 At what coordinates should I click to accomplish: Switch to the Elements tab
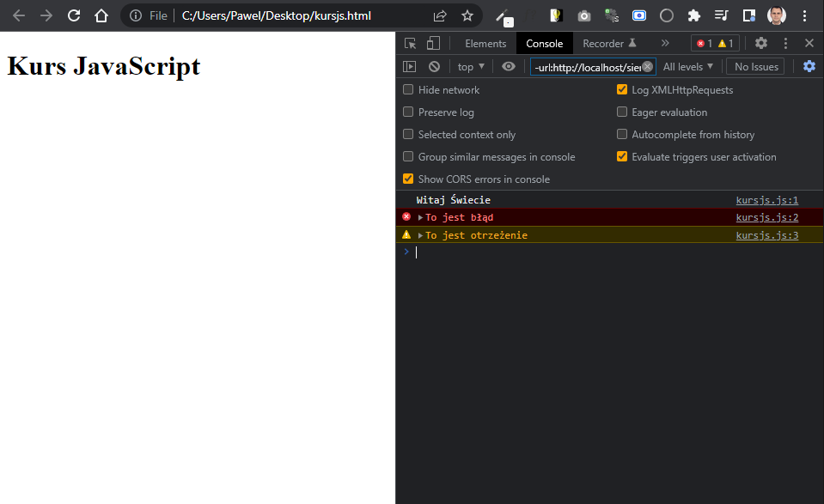(x=485, y=44)
